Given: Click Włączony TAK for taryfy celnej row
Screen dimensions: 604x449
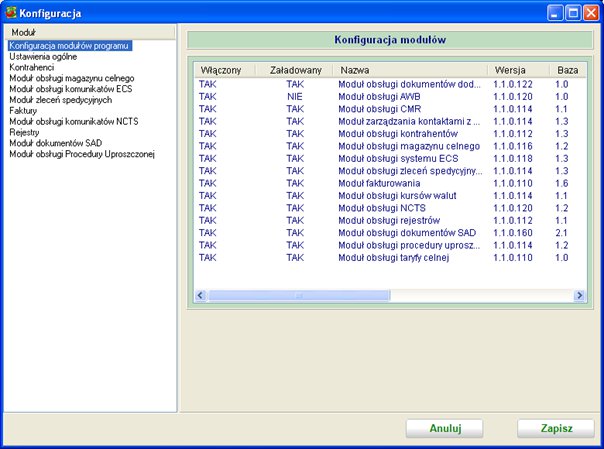Looking at the screenshot, I should (208, 258).
